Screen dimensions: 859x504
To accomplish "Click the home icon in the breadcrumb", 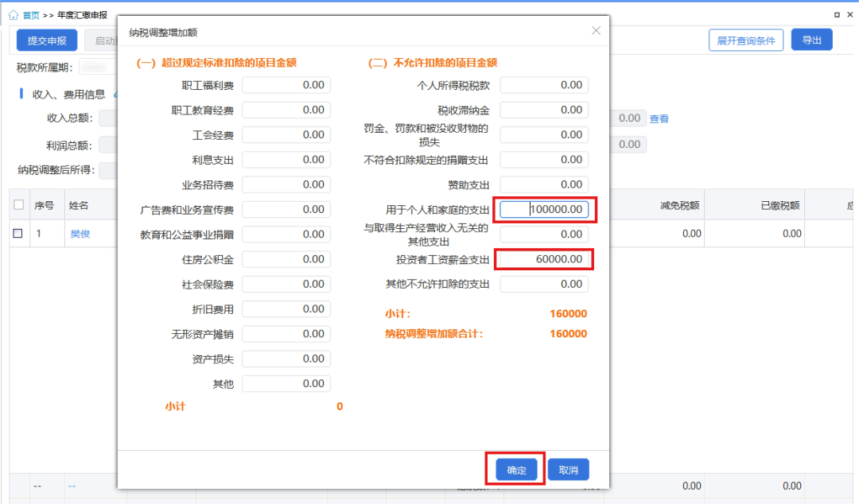I will pyautogui.click(x=13, y=14).
